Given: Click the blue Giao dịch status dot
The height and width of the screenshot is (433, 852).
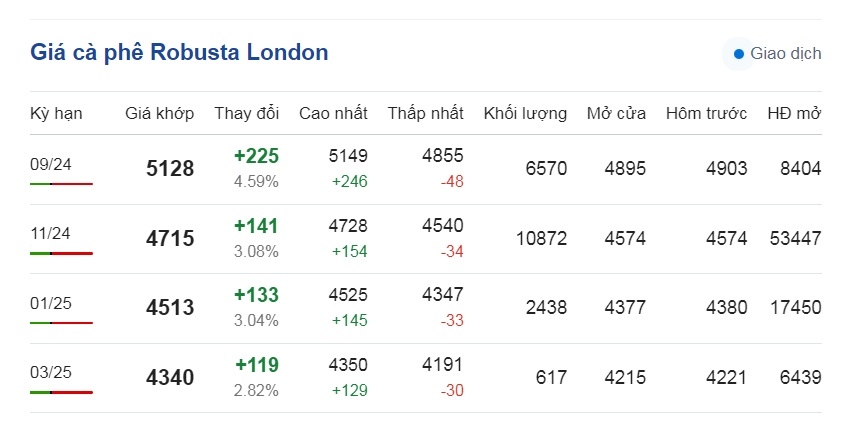Looking at the screenshot, I should coord(738,54).
